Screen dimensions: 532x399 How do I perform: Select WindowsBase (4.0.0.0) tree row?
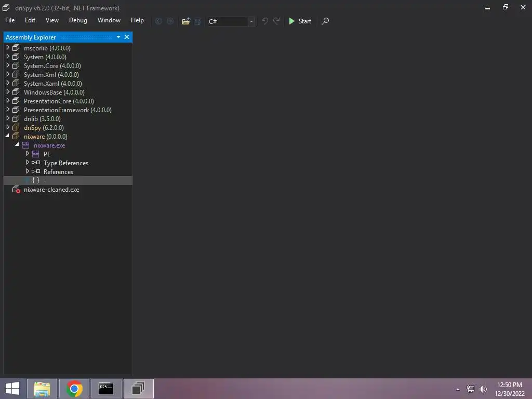coord(68,92)
